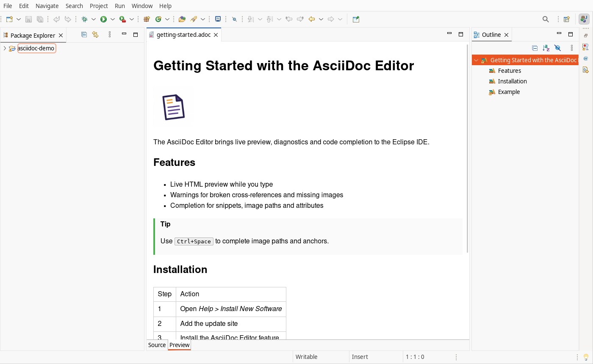Viewport: 593px width, 364px height.
Task: Click the Restore icon in right trim bar
Action: (x=586, y=36)
